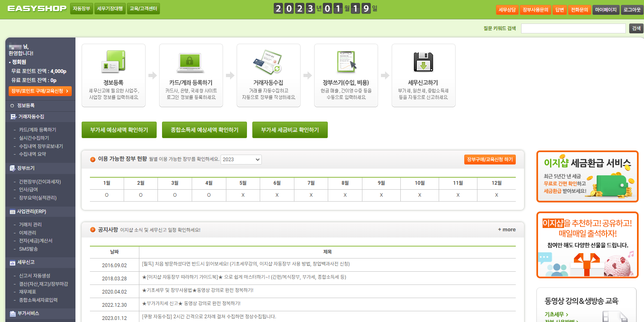Click the 부가서비스 sidebar section icon
This screenshot has height=322, width=644.
pyautogui.click(x=12, y=313)
